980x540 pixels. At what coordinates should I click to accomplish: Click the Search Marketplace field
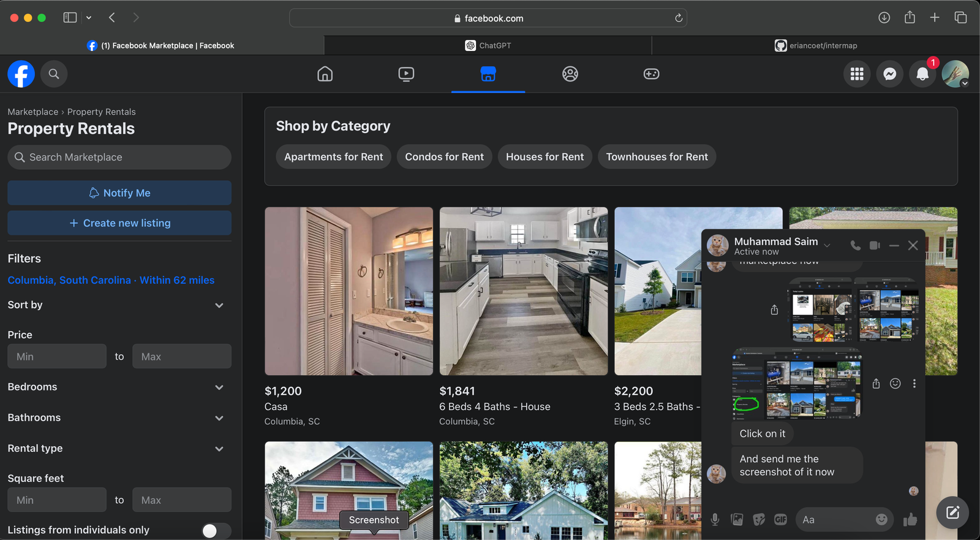click(119, 158)
